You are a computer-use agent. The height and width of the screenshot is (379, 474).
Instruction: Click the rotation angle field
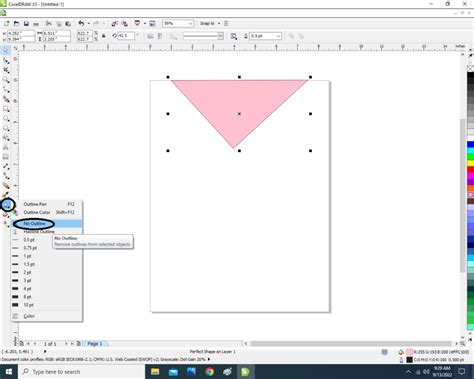tap(126, 36)
